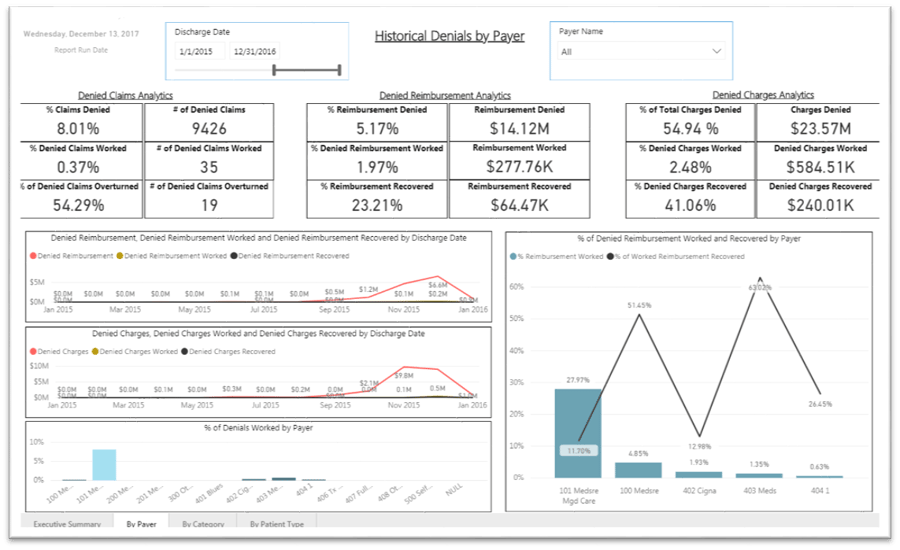
Task: Select the tall light blue bar in Denials Worked chart
Action: click(104, 465)
